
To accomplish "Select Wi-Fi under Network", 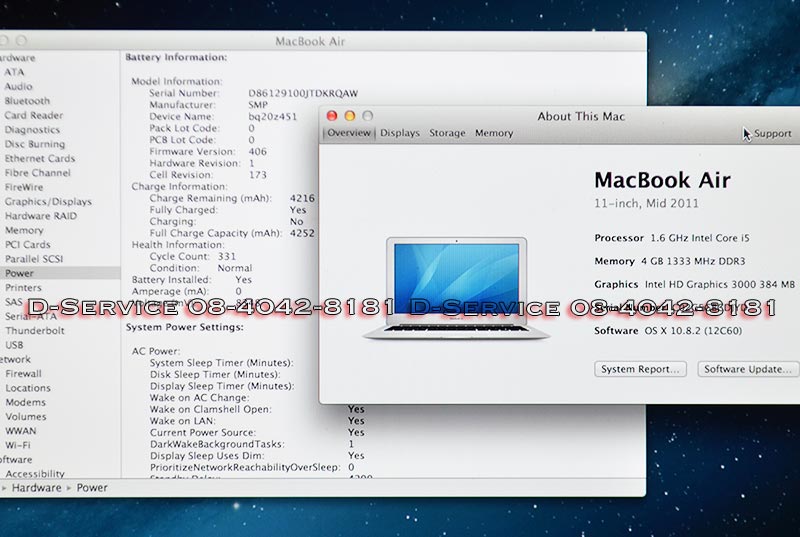I will [x=18, y=445].
